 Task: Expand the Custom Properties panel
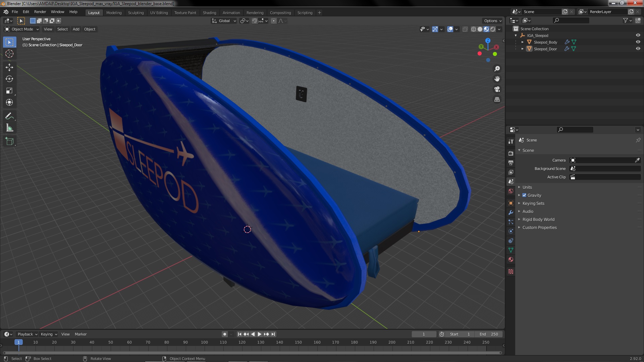click(x=539, y=227)
